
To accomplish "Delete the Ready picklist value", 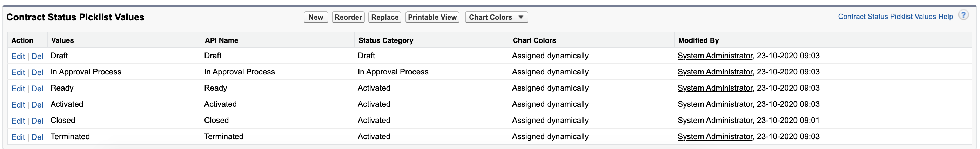I will point(37,89).
